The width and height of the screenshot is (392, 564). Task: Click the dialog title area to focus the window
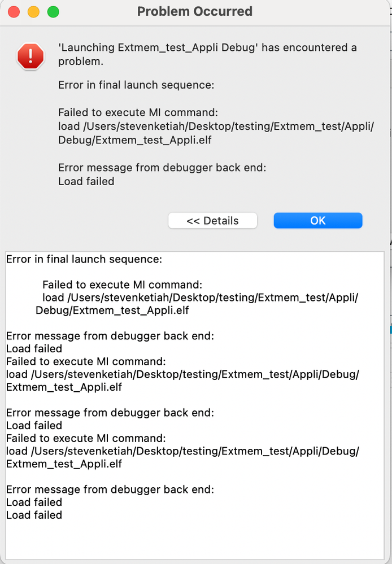(x=195, y=11)
